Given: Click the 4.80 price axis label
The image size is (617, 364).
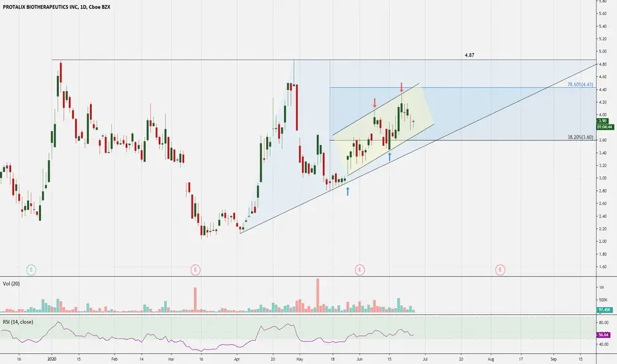Looking at the screenshot, I should tap(602, 64).
